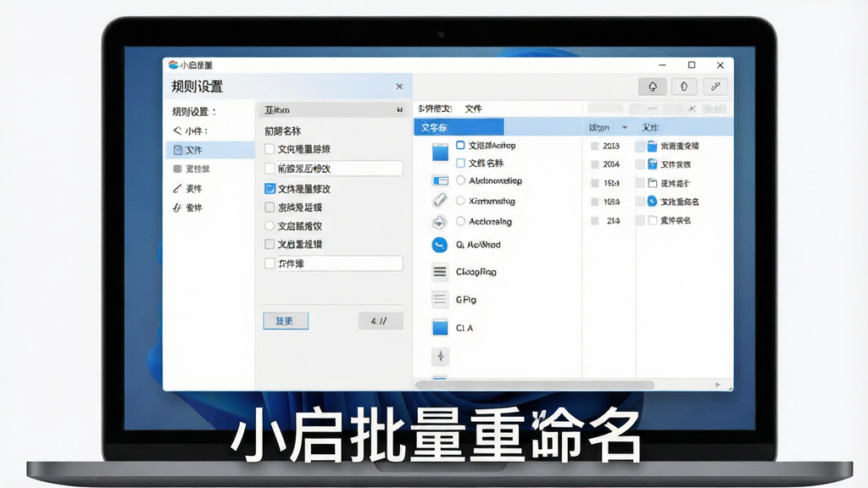The height and width of the screenshot is (488, 868).
Task: Select the Xiamwnsitag radio button
Action: coord(460,200)
